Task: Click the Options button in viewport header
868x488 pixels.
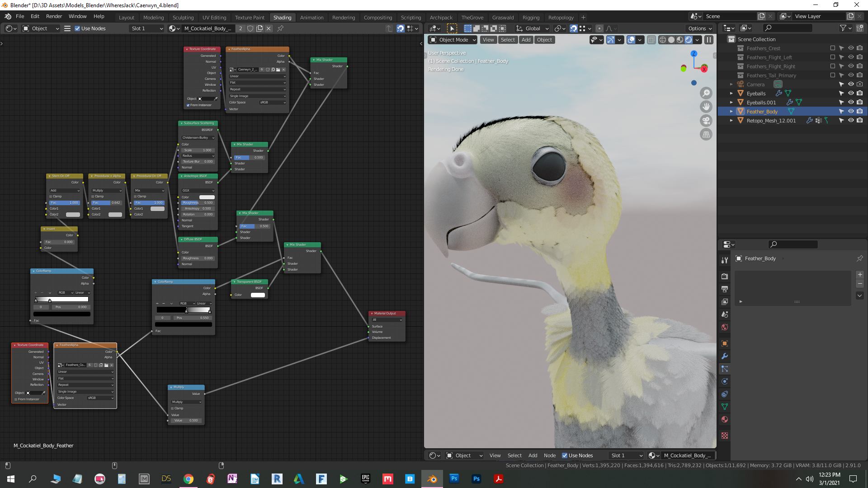Action: click(700, 28)
